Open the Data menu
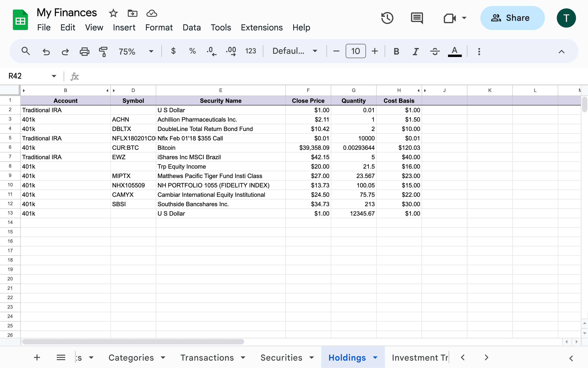Screen dimensions: 588x368 192,28
